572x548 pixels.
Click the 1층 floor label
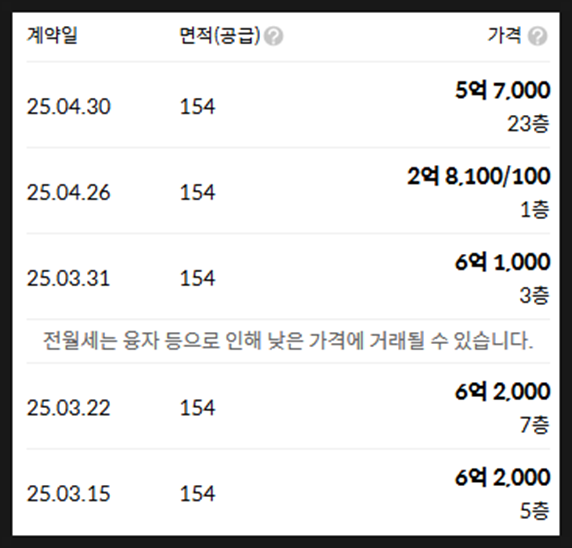[535, 209]
